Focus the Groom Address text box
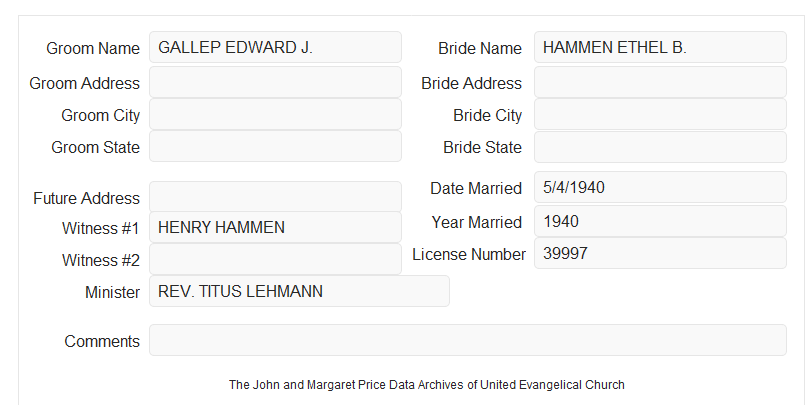Image resolution: width=805 pixels, height=405 pixels. coord(275,82)
